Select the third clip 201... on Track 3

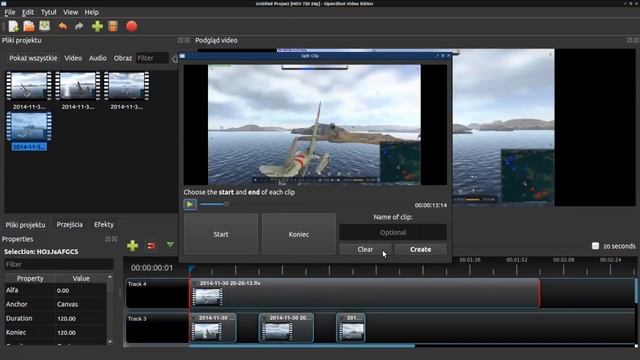point(351,327)
